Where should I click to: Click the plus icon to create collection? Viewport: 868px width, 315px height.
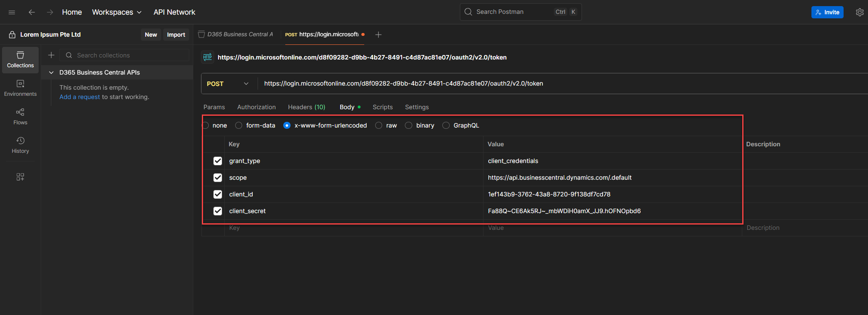coord(51,55)
